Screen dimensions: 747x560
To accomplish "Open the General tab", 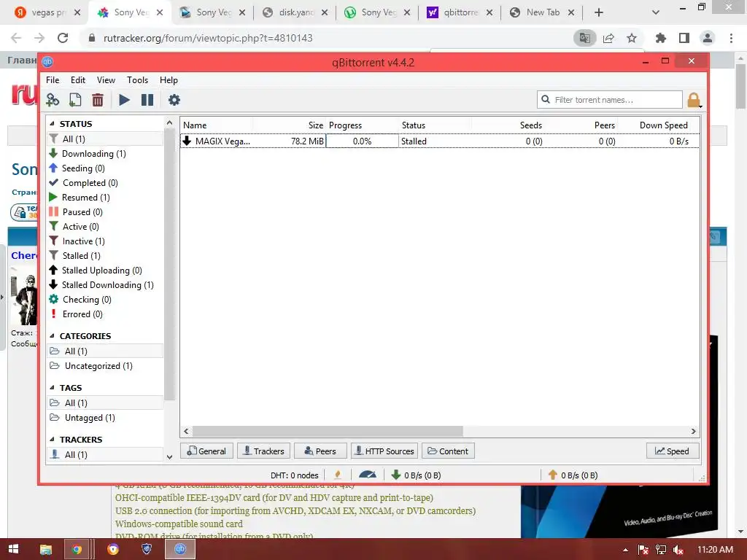I will click(x=206, y=451).
